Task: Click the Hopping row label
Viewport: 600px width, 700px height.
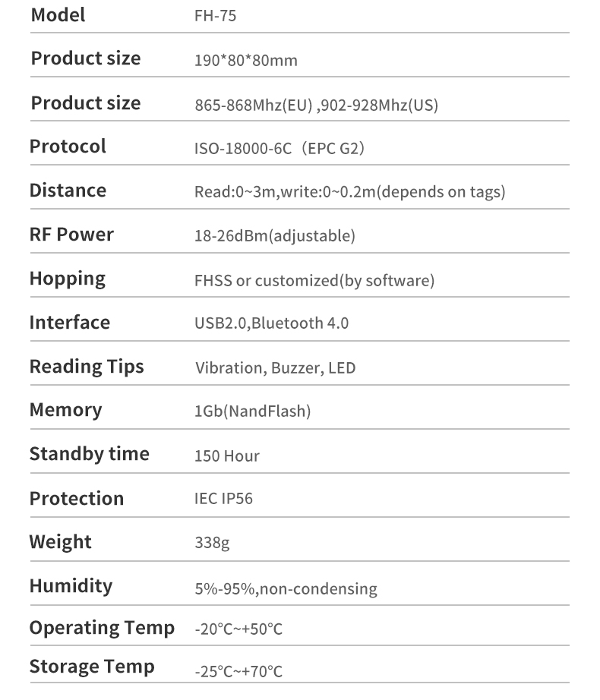Action: 68,279
